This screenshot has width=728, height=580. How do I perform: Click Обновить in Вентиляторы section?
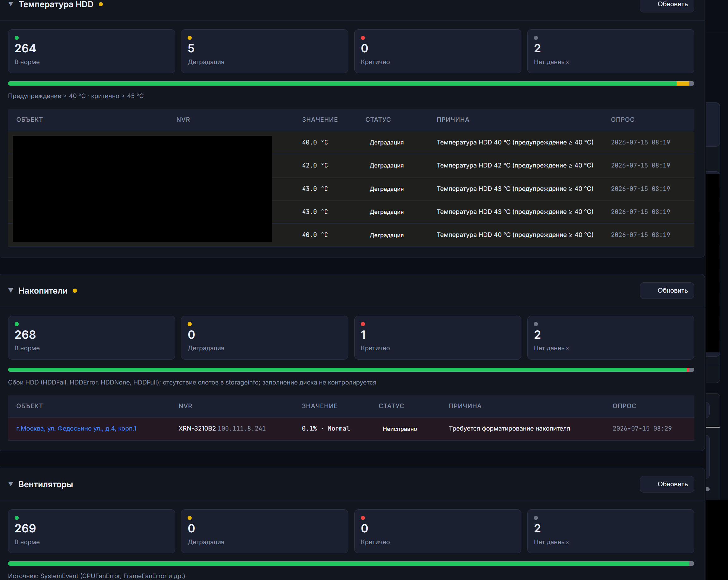[x=667, y=484]
